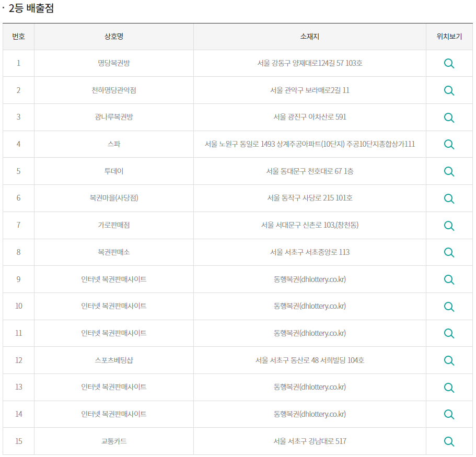Click 인터넷 복권판매사이트 in row 10
The width and height of the screenshot is (476, 457).
click(114, 306)
